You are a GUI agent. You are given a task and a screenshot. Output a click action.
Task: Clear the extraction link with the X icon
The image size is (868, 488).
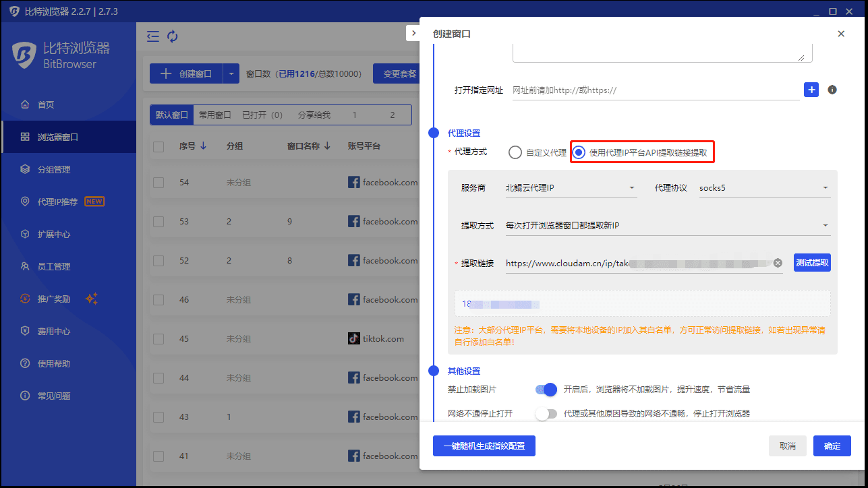778,263
